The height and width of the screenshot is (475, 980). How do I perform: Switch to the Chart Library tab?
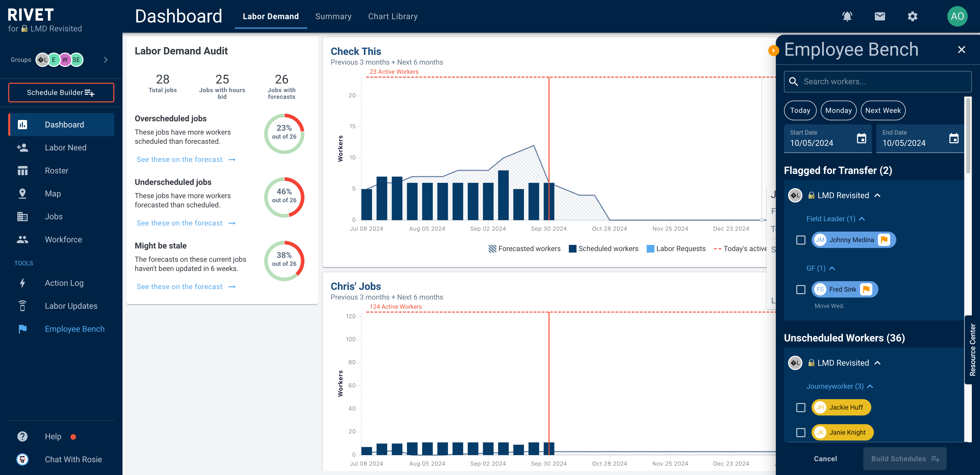tap(393, 16)
